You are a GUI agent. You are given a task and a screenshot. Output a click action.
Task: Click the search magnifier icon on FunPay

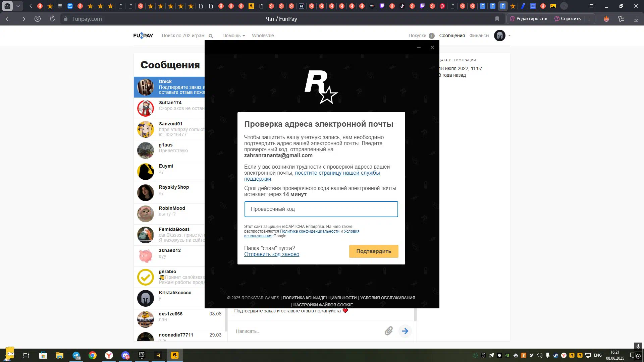211,36
